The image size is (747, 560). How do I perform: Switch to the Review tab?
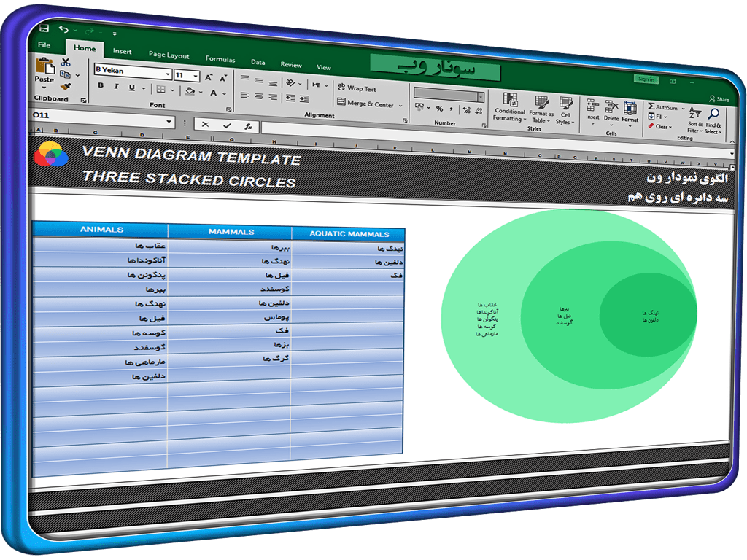pyautogui.click(x=290, y=64)
